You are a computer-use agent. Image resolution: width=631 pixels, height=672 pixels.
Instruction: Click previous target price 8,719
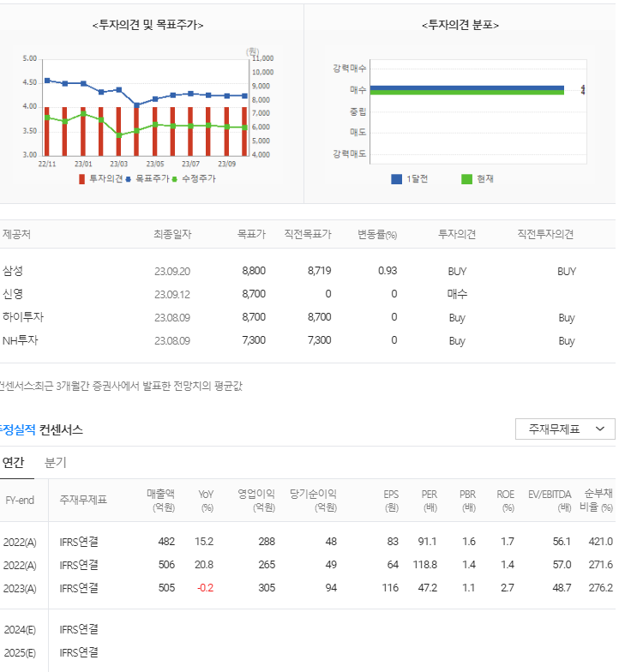tap(319, 271)
